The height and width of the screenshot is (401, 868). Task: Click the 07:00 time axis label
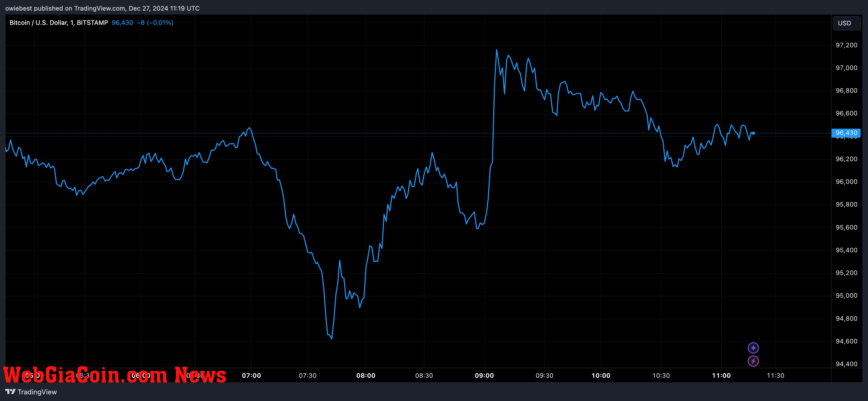click(x=251, y=376)
